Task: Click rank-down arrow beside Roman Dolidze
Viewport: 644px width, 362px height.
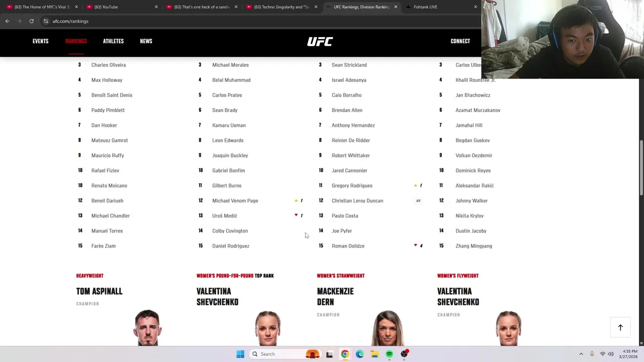Action: [x=416, y=245]
